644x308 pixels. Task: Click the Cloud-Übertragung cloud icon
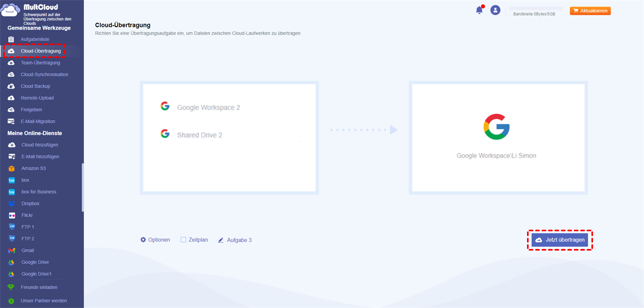pyautogui.click(x=11, y=51)
